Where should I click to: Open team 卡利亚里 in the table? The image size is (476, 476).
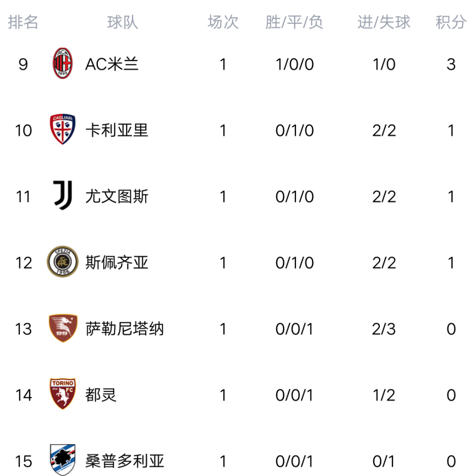tap(117, 130)
